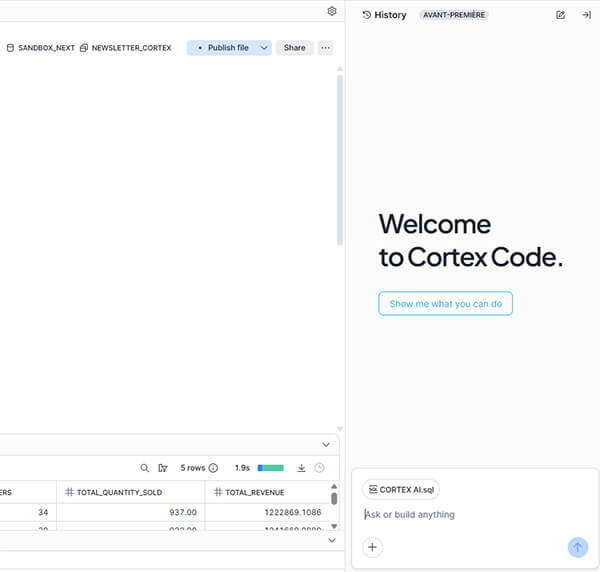Search the query results

pos(144,468)
